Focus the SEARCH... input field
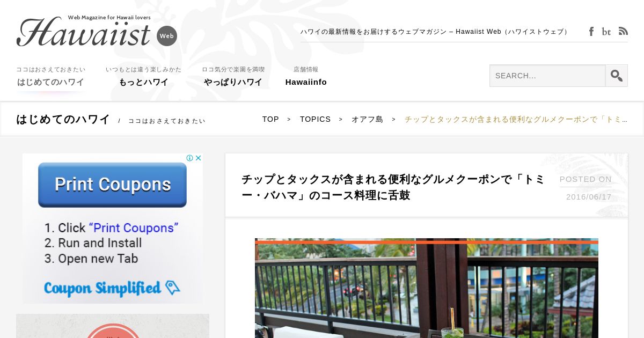Screen dimensions: 644x338 (547, 76)
